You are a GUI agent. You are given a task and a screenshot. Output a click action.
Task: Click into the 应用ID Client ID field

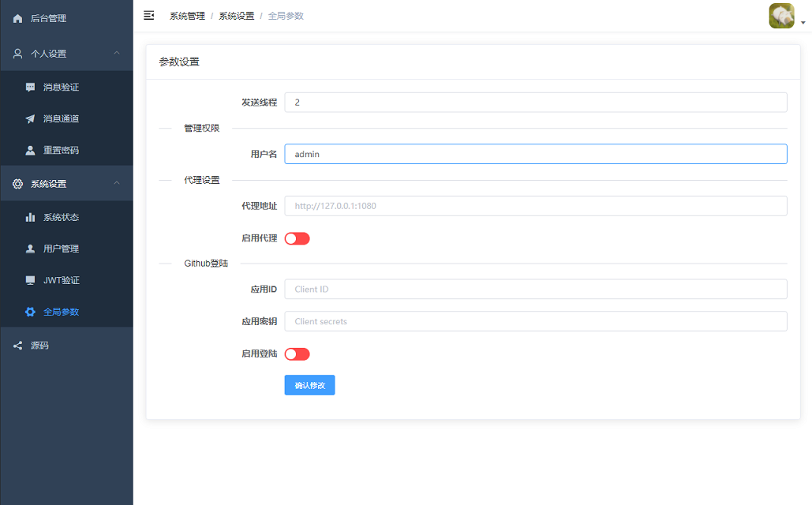535,289
